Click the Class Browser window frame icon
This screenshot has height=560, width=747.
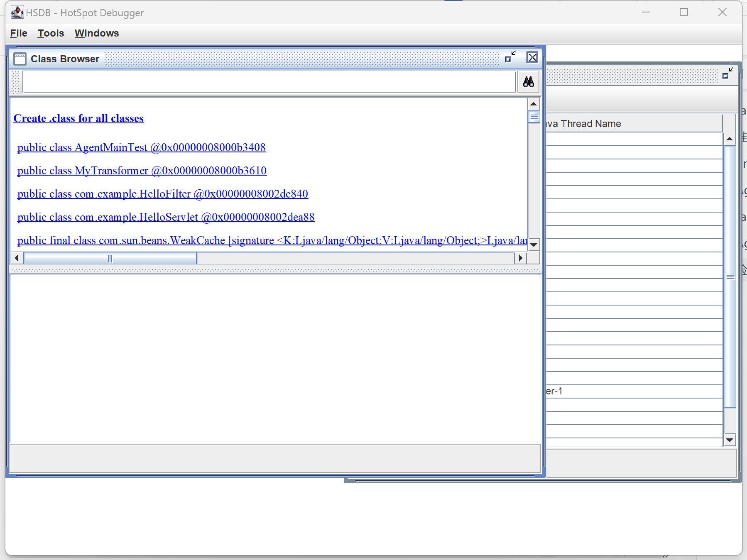(20, 59)
